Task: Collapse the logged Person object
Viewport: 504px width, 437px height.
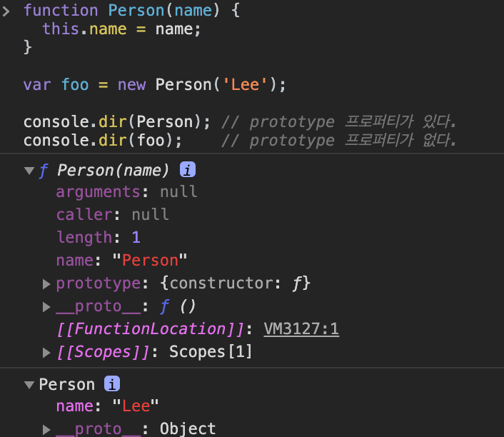Action: click(x=29, y=384)
